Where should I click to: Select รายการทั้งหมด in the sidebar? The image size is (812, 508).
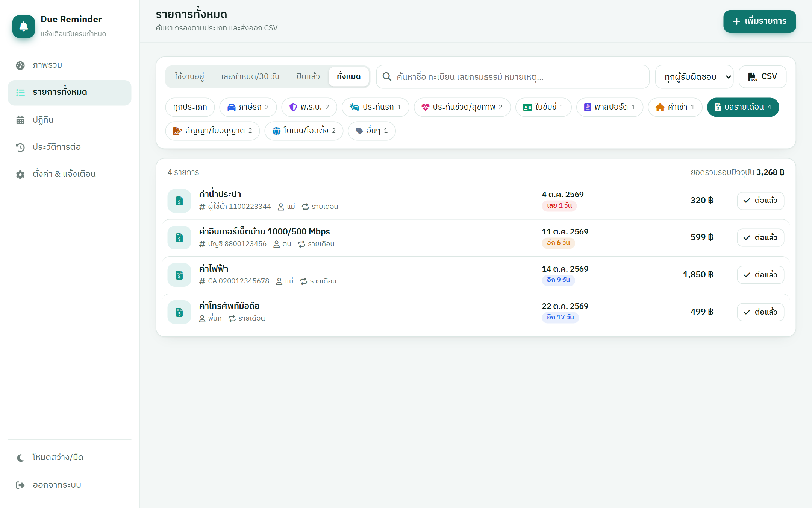70,92
